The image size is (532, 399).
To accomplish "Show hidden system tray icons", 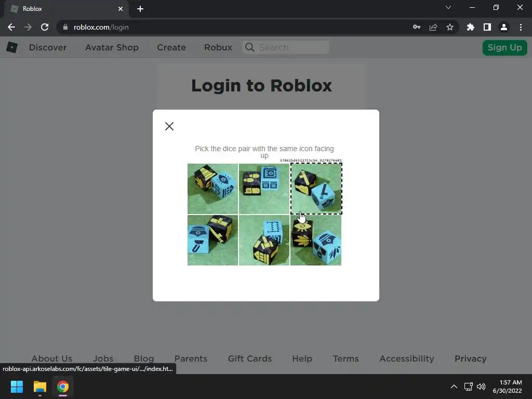I will point(454,387).
